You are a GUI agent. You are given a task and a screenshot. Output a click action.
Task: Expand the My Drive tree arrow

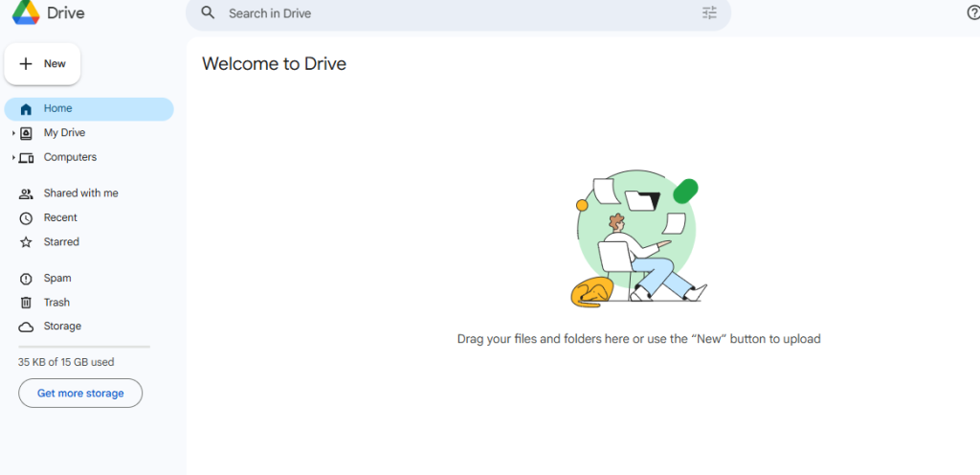point(13,133)
